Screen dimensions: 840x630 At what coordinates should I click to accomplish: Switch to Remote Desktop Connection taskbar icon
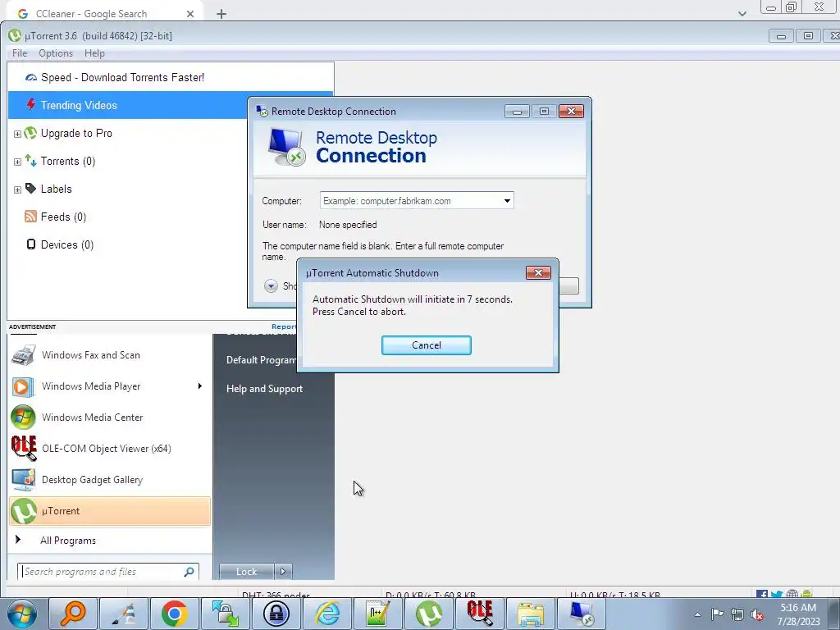click(x=582, y=614)
